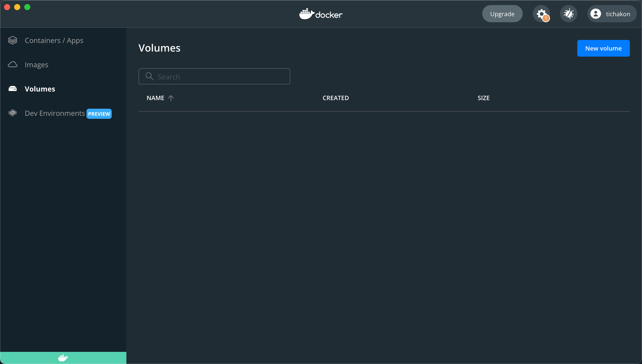Click the Docker whale logo at top
The image size is (642, 364).
pyautogui.click(x=320, y=14)
